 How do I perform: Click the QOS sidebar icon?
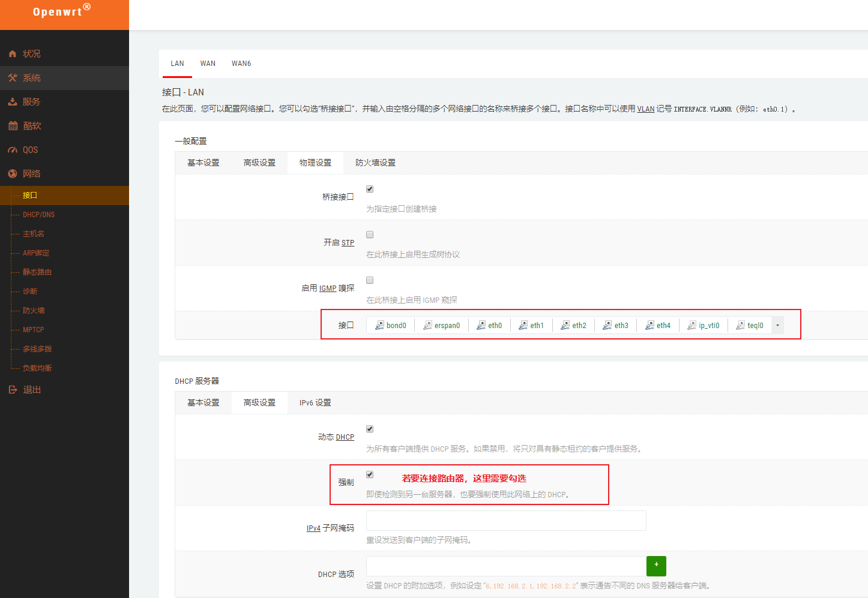[13, 149]
